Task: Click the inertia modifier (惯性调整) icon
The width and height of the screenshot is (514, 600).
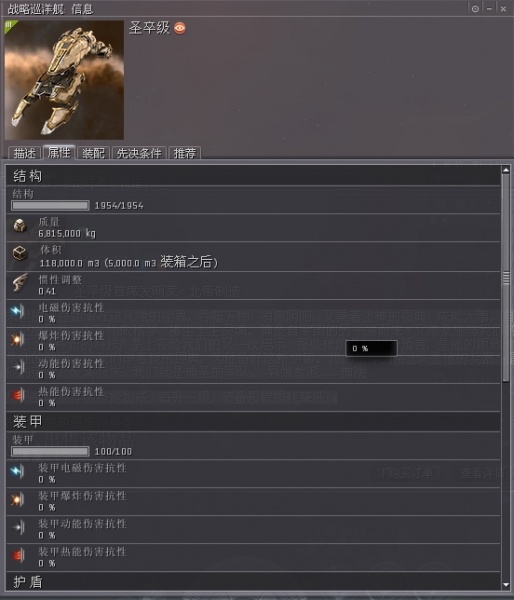Action: click(x=20, y=282)
